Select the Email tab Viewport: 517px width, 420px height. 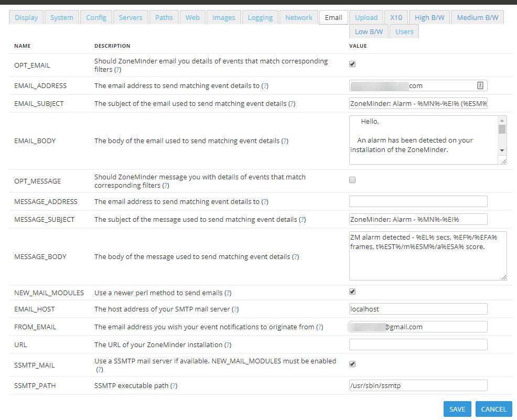coord(333,17)
